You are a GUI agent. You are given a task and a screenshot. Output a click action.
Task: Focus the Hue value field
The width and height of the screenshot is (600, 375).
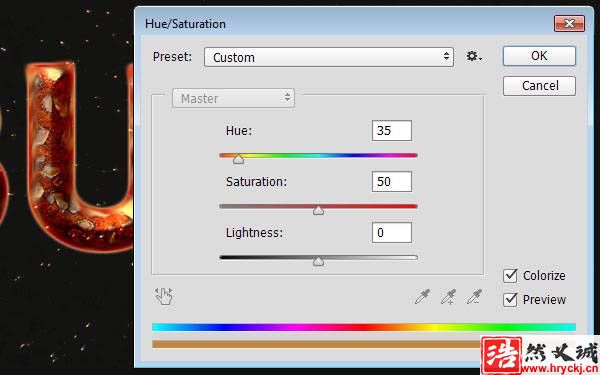(392, 130)
